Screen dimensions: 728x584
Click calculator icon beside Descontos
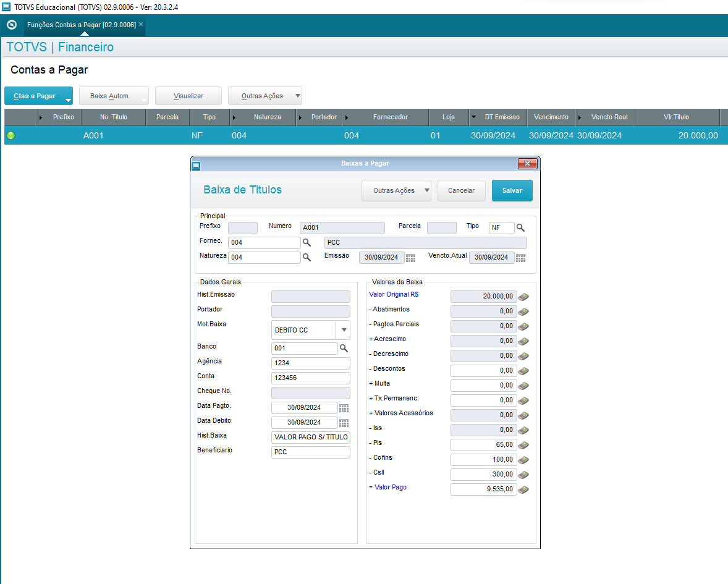[523, 371]
